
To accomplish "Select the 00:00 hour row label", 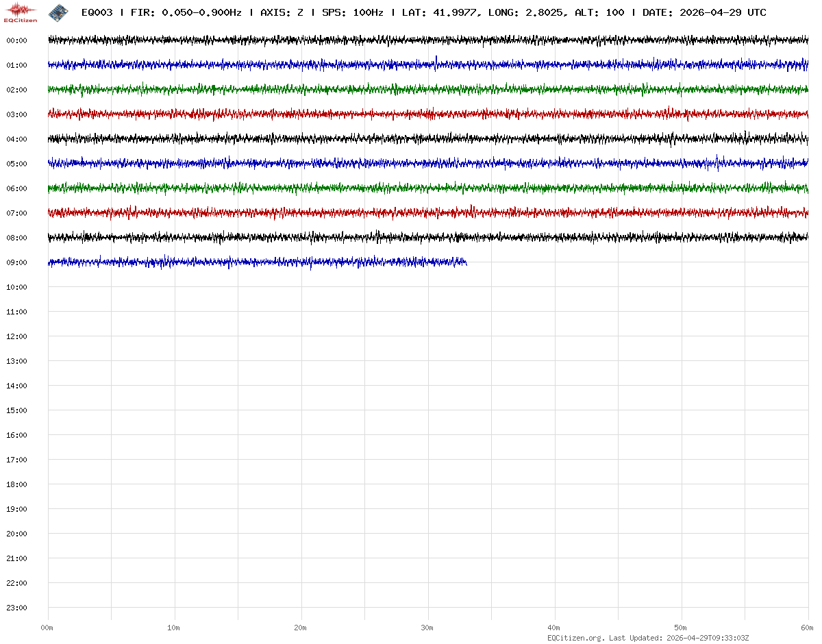I will (16, 40).
